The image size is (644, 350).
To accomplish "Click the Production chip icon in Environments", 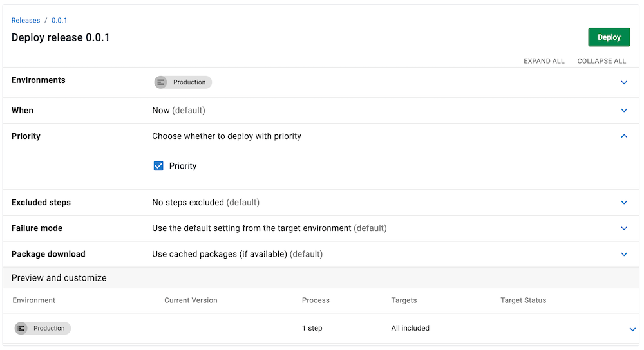I will coord(161,82).
